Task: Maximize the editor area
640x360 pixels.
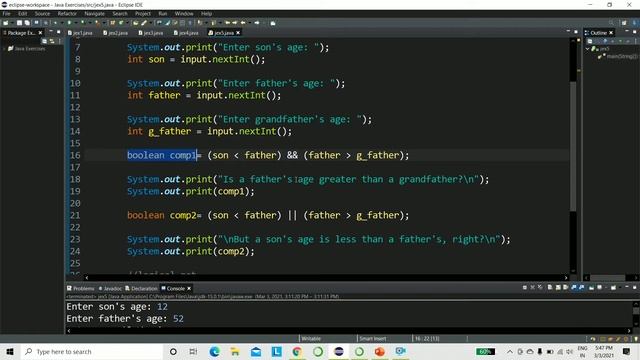Action: (x=576, y=32)
